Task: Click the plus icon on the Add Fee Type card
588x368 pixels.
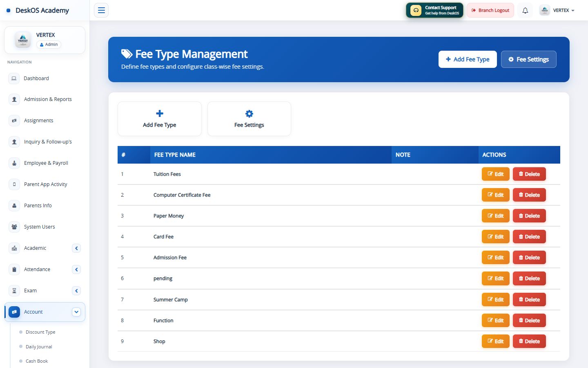Action: tap(160, 113)
